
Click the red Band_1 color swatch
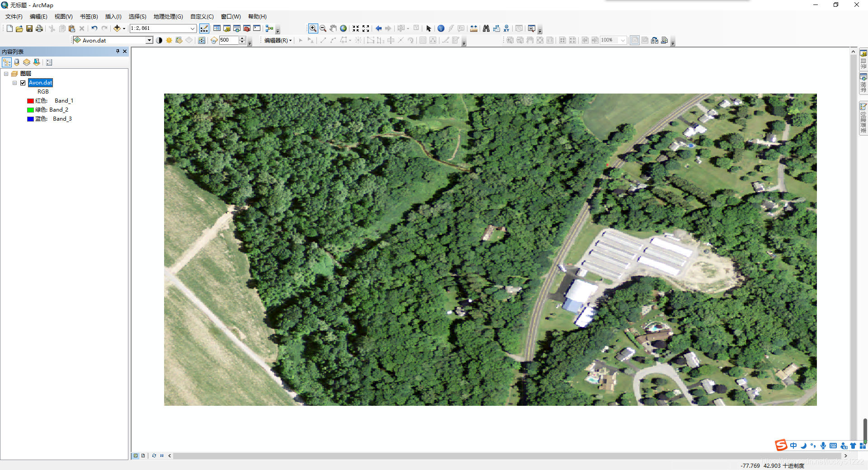[x=30, y=101]
